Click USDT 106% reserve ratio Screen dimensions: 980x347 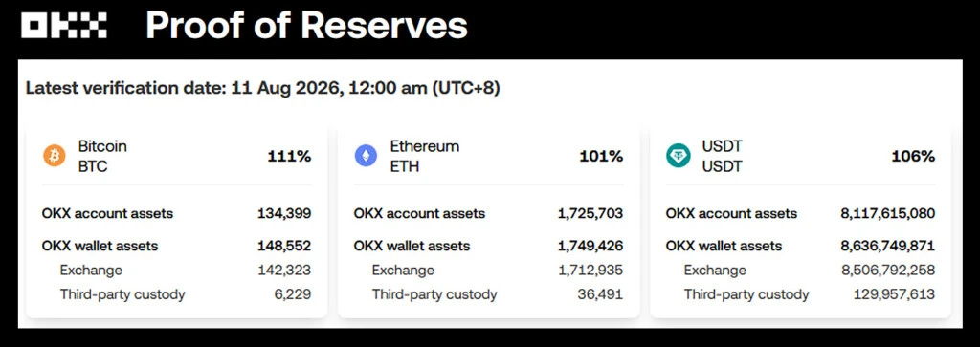click(x=913, y=156)
